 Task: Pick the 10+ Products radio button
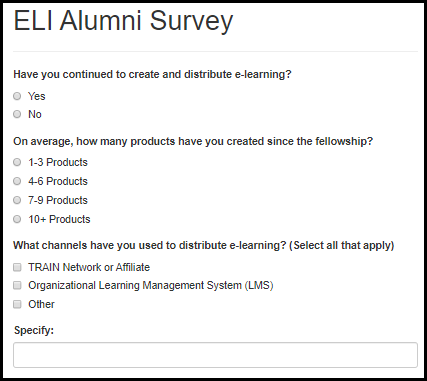17,219
